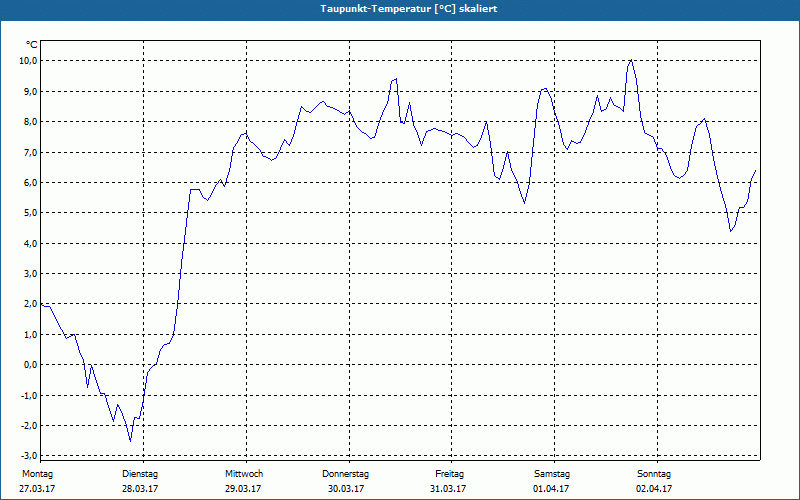Click the chart title 'Taupunkt-Temperatur [°C] skaliert'
This screenshot has width=800, height=500.
click(409, 9)
